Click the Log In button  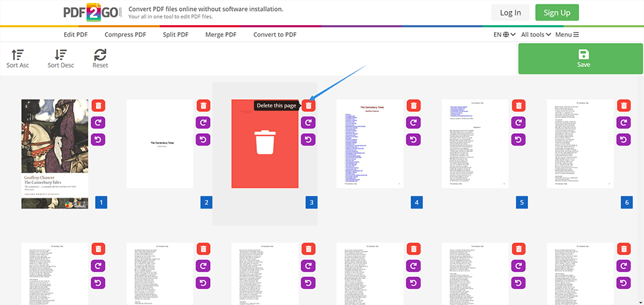point(510,13)
